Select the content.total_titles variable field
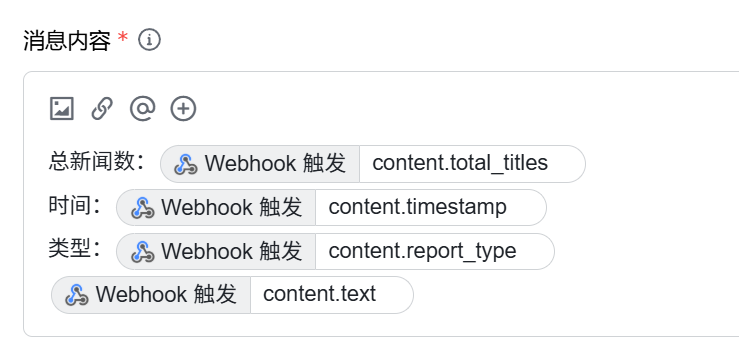739x364 pixels. (472, 164)
